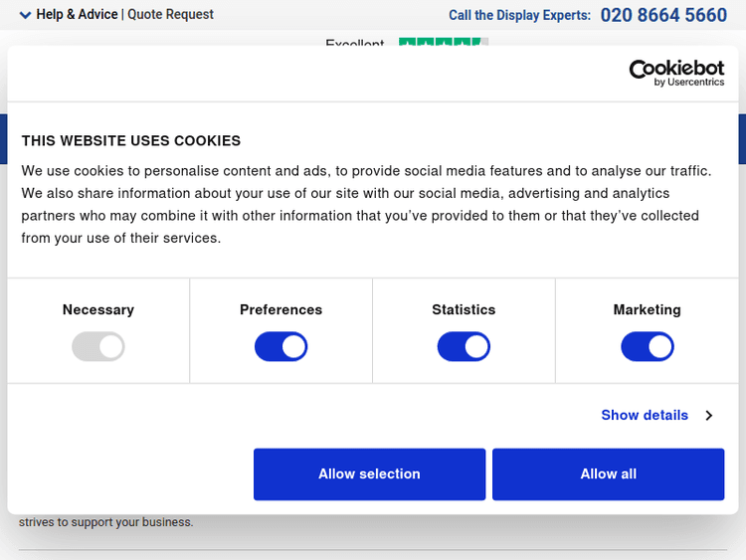Screen dimensions: 746x560
Task: Click the Trustpilot green star rating
Action: pos(443,43)
